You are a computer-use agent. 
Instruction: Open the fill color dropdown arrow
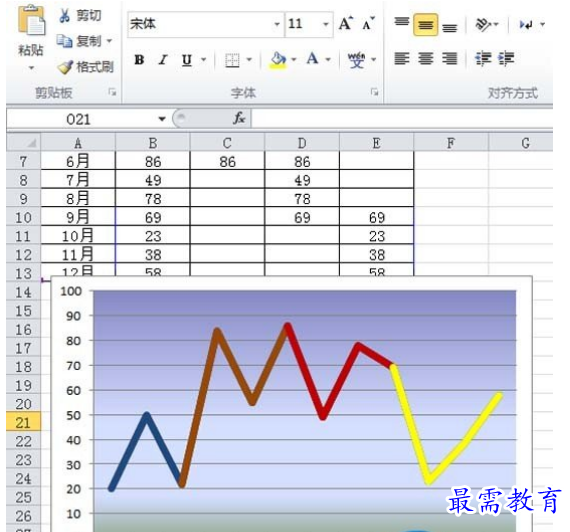tap(294, 59)
